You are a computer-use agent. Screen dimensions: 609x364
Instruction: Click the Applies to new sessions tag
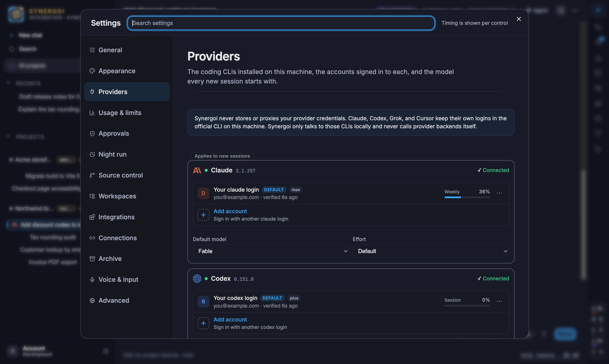222,156
